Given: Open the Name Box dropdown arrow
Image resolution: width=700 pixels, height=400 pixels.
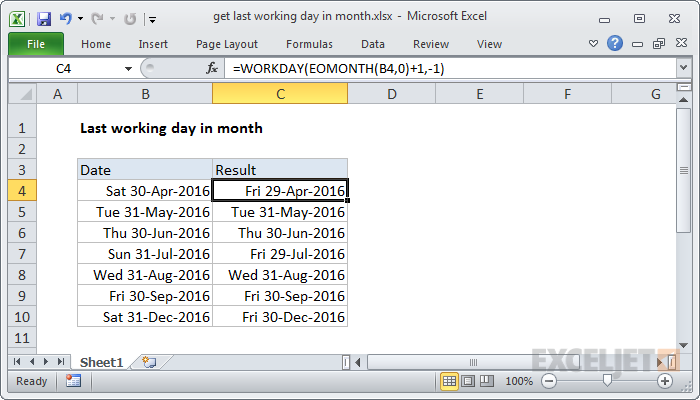Looking at the screenshot, I should (x=128, y=69).
